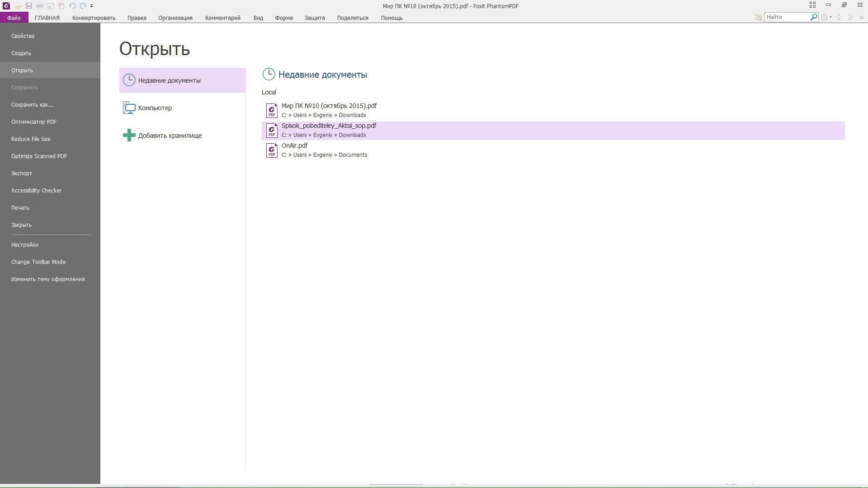This screenshot has width=868, height=488.
Task: Click the PDF icon next to OnAir.pdf
Action: 272,150
